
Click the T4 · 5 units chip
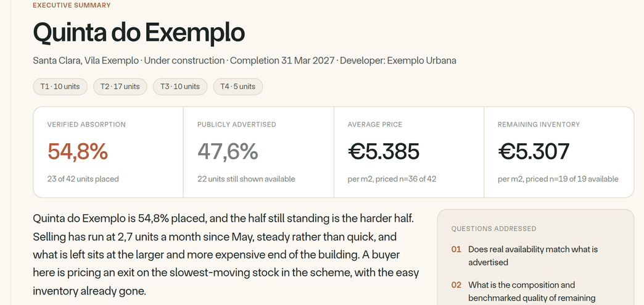(238, 86)
